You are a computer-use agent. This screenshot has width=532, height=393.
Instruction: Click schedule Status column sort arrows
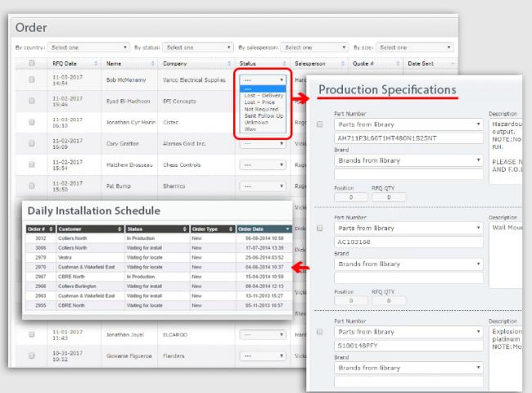point(185,229)
